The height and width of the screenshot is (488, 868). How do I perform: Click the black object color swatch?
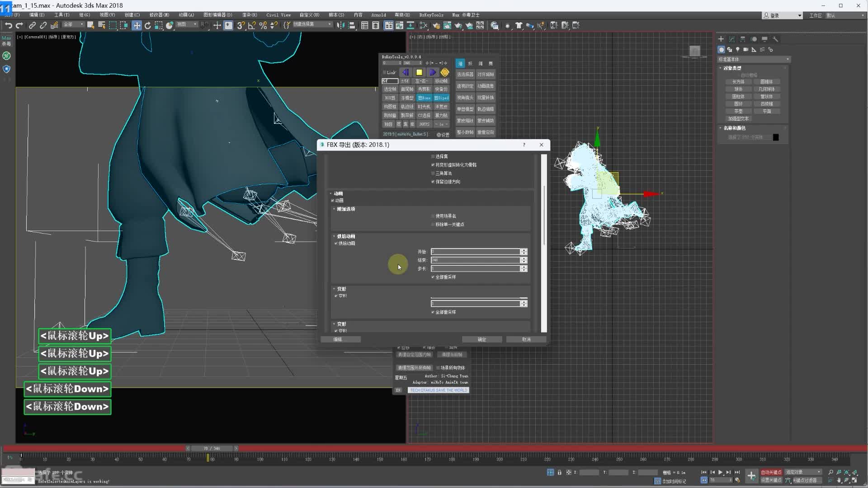pos(776,137)
